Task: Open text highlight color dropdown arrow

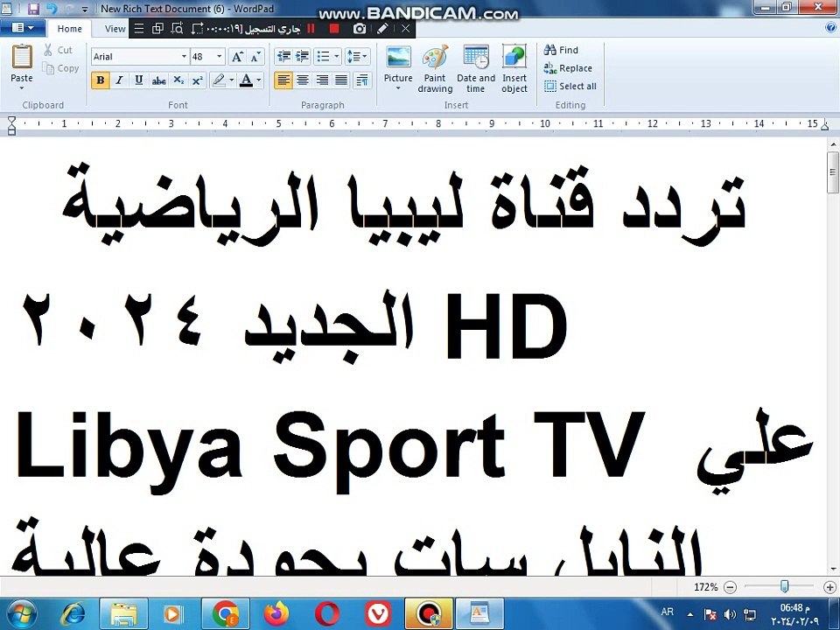Action: coord(231,80)
